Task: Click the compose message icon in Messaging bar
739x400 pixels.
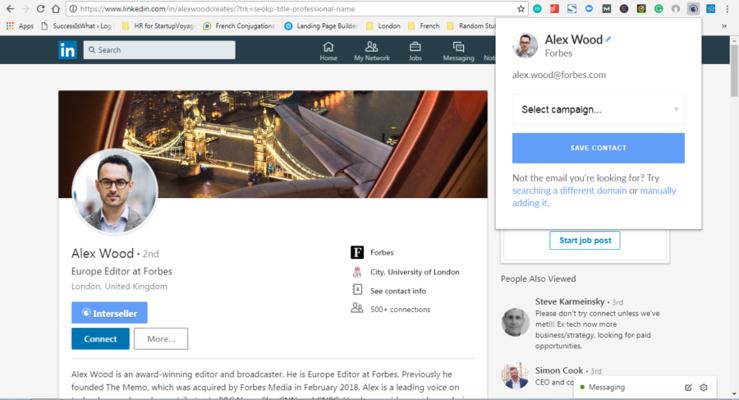Action: pyautogui.click(x=688, y=387)
